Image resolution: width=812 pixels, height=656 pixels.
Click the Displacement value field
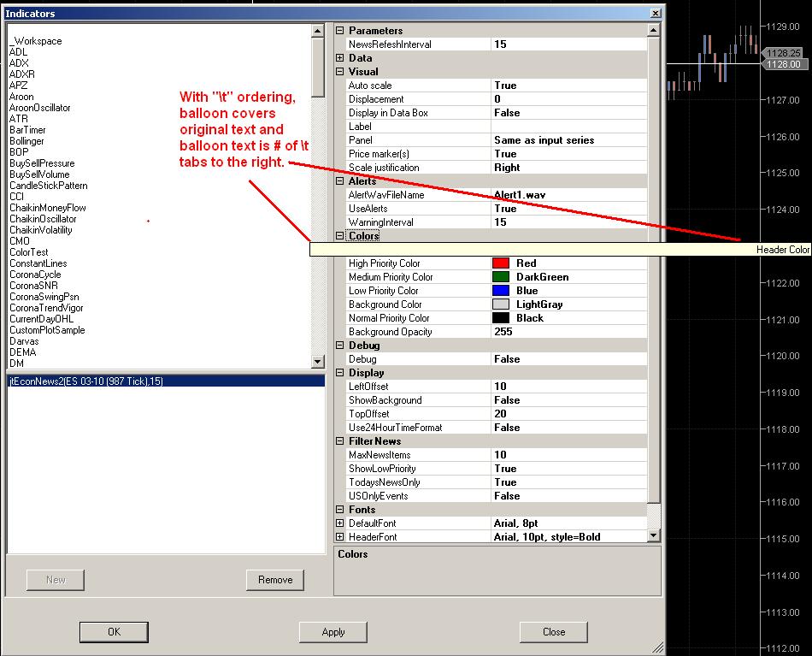click(569, 99)
